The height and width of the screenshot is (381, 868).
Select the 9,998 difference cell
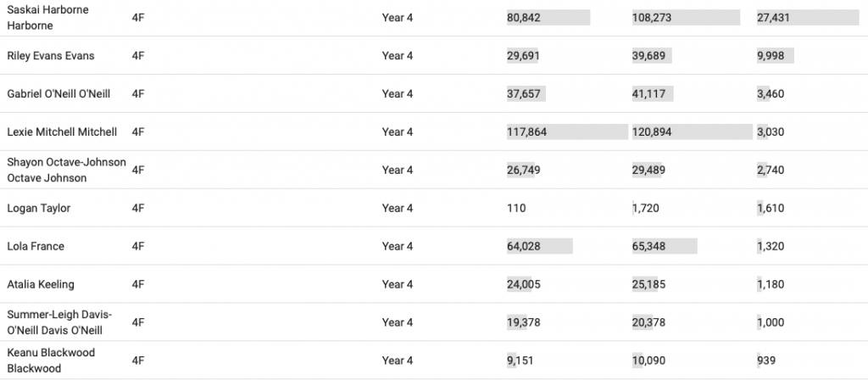(773, 55)
